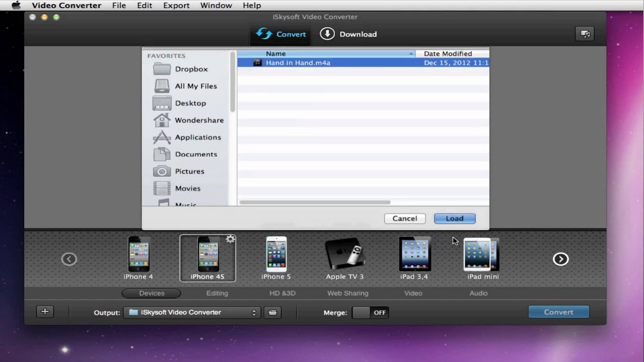The image size is (644, 362).
Task: Click the Load button
Action: point(454,219)
